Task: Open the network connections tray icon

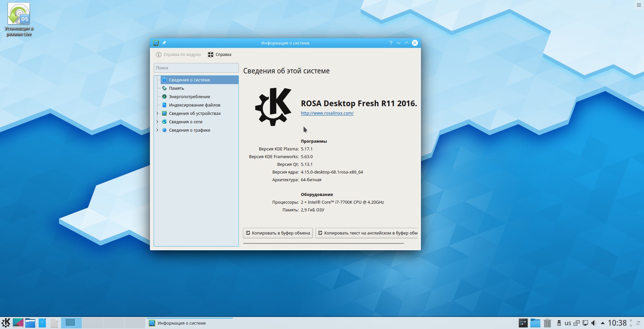Action: click(585, 323)
